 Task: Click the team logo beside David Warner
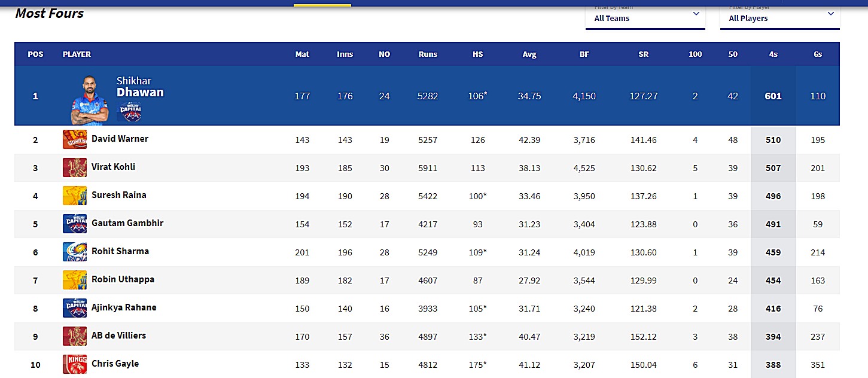pos(75,140)
